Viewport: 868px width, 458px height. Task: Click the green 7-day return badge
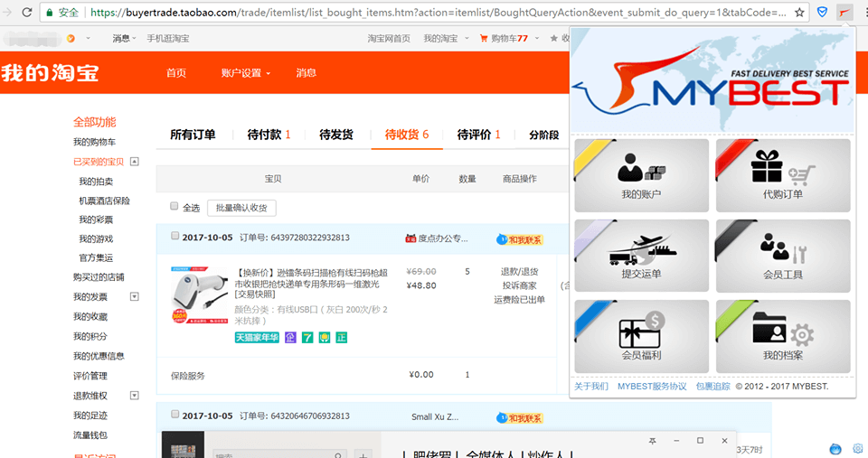307,338
